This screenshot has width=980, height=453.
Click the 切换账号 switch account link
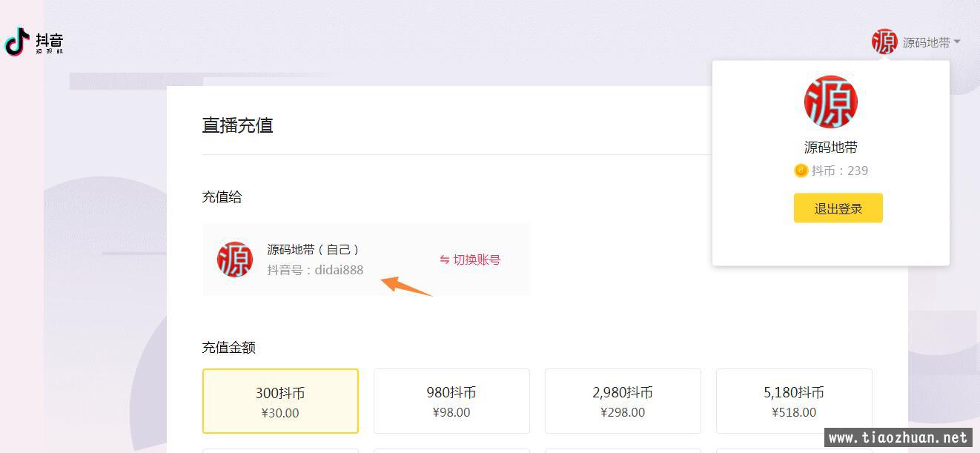[x=477, y=259]
